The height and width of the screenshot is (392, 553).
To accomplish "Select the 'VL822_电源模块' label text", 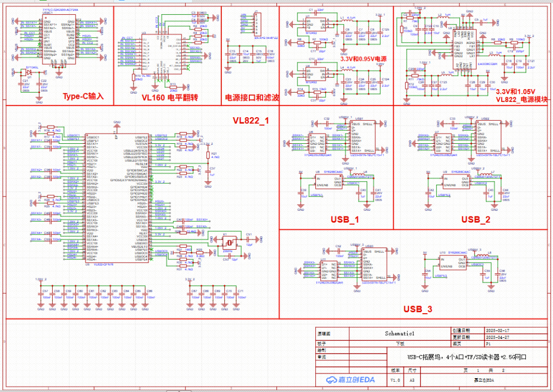I will (522, 99).
